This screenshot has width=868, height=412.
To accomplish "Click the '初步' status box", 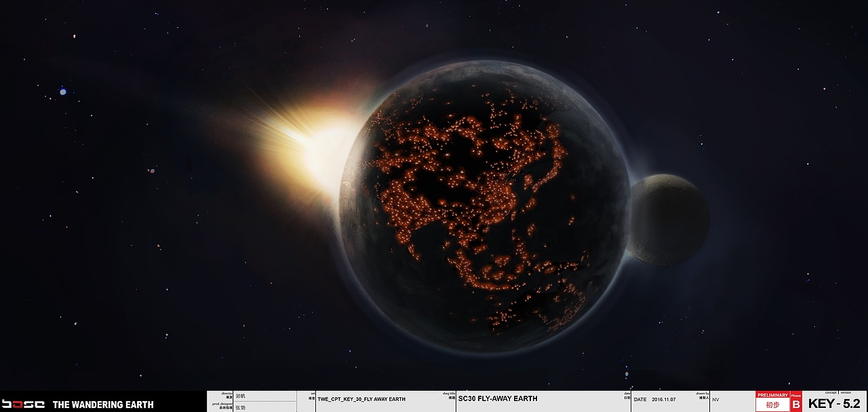I will [x=773, y=405].
